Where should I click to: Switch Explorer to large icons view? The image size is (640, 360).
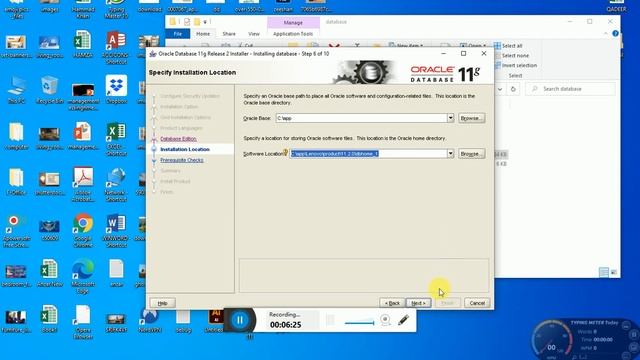[613, 272]
